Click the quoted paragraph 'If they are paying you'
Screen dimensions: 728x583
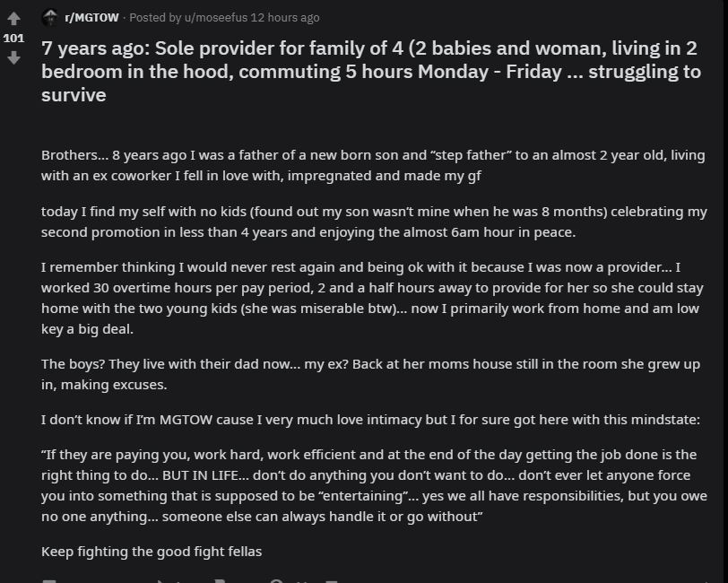point(373,485)
